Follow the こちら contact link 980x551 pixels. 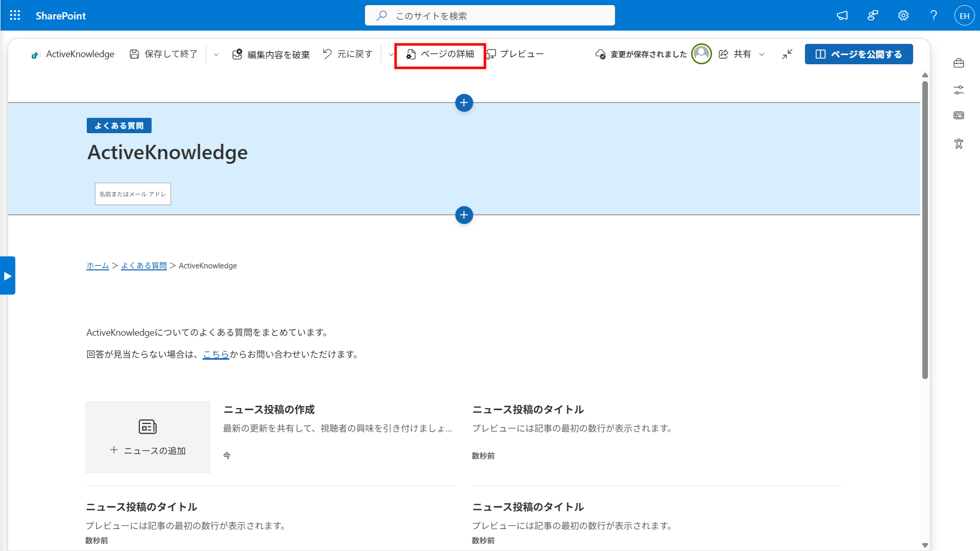[216, 354]
